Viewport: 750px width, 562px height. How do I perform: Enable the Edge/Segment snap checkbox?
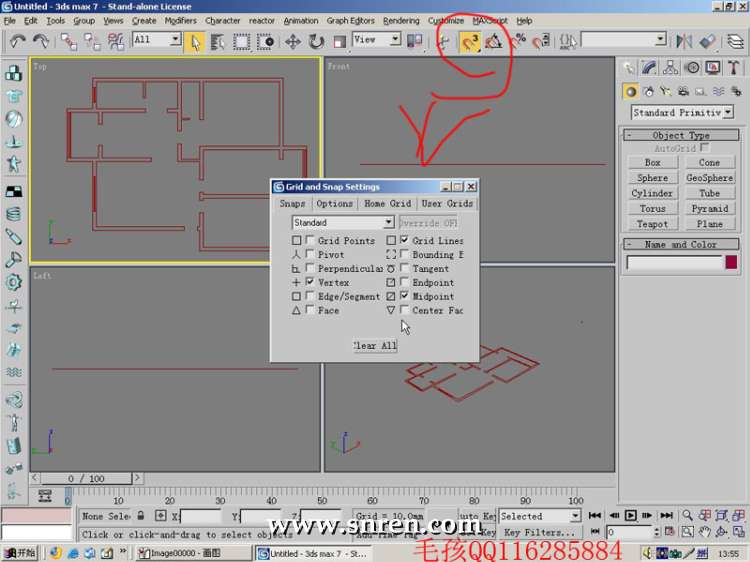click(x=310, y=296)
